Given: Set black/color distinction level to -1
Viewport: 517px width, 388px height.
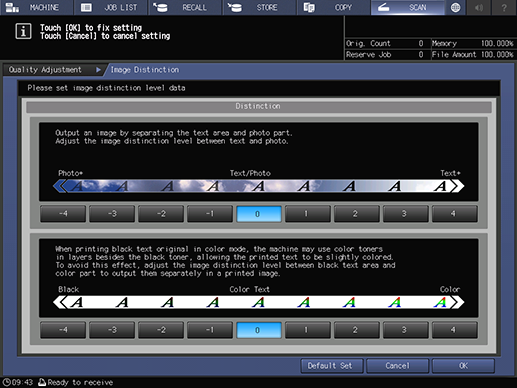Looking at the screenshot, I should click(210, 330).
